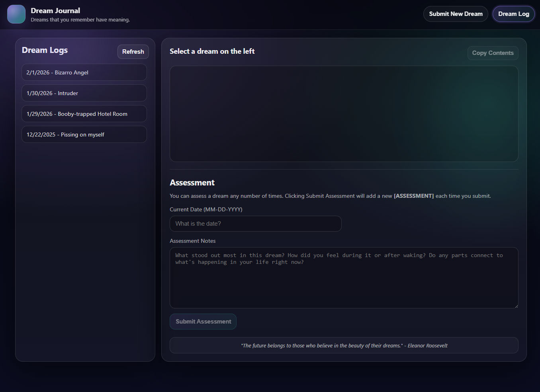540x392 pixels.
Task: Focus the Current Date input field
Action: coord(255,224)
